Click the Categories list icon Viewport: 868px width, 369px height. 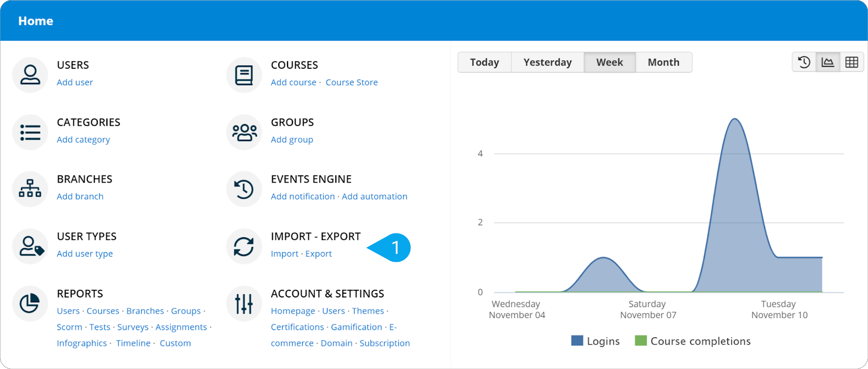tap(30, 132)
